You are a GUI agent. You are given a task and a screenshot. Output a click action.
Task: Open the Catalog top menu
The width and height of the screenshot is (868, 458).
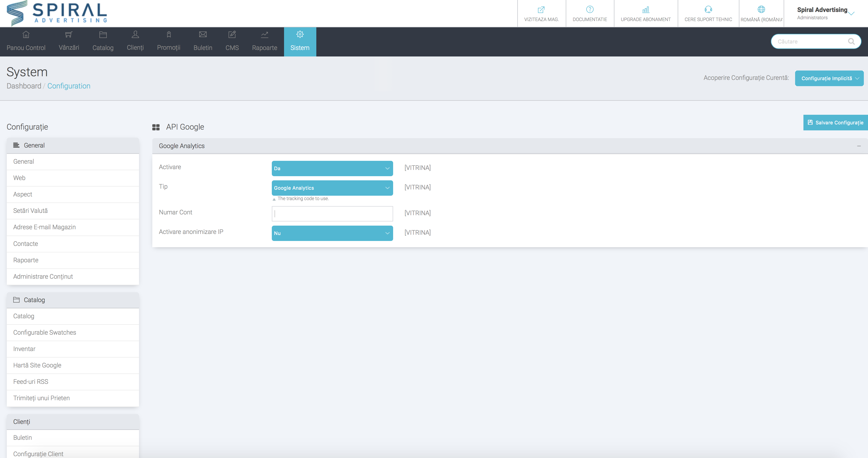[103, 42]
